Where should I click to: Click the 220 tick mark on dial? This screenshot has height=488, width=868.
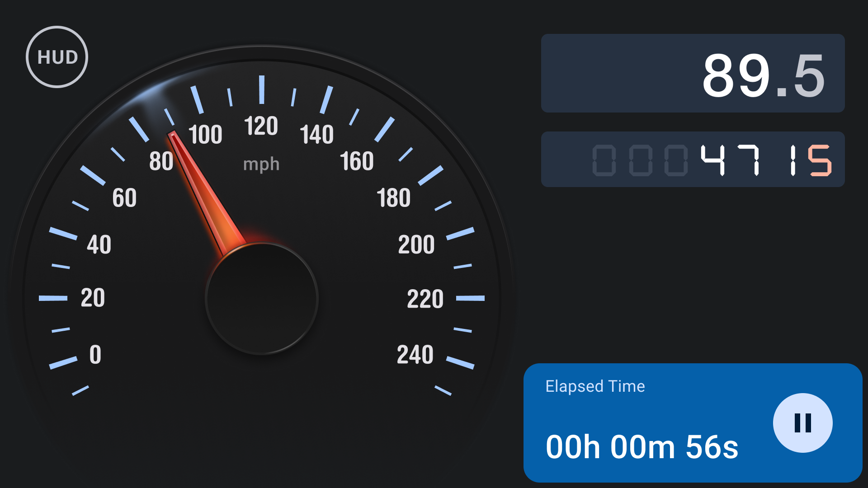pyautogui.click(x=470, y=298)
